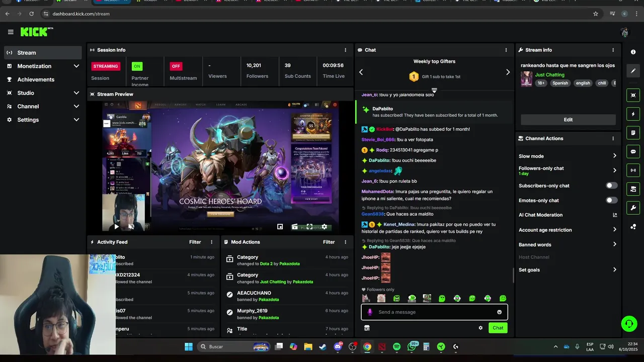Open AI Chat Moderation external link
The image size is (644, 362).
(x=615, y=215)
